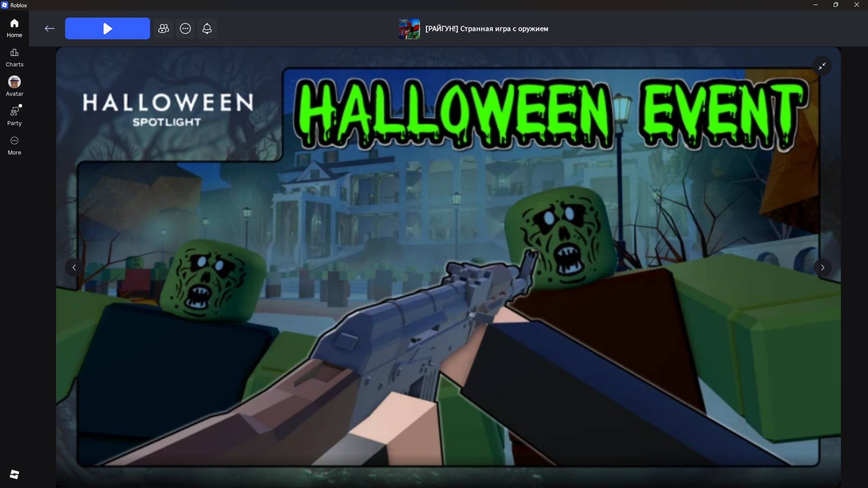Open the Party sidebar section
This screenshot has height=488, width=868.
click(14, 116)
